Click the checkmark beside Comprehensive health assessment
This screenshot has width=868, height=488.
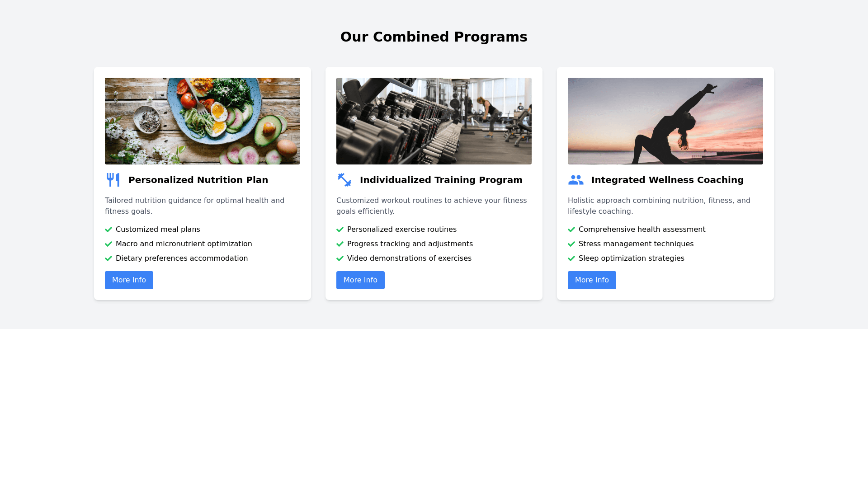click(x=571, y=230)
